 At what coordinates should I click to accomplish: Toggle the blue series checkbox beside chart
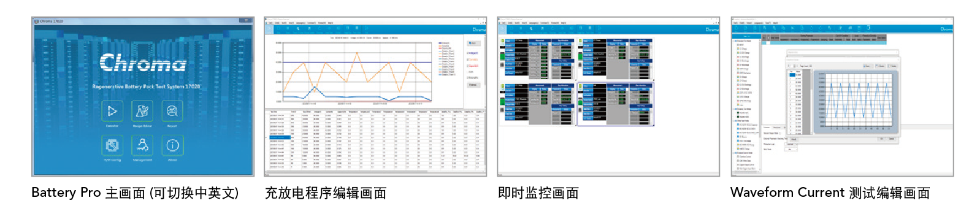tap(468, 53)
